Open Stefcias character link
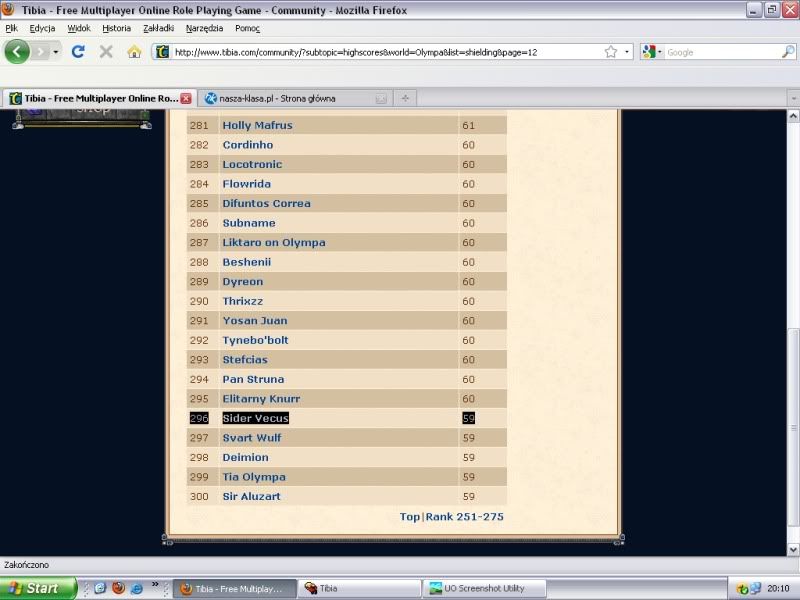The height and width of the screenshot is (600, 800). point(245,360)
